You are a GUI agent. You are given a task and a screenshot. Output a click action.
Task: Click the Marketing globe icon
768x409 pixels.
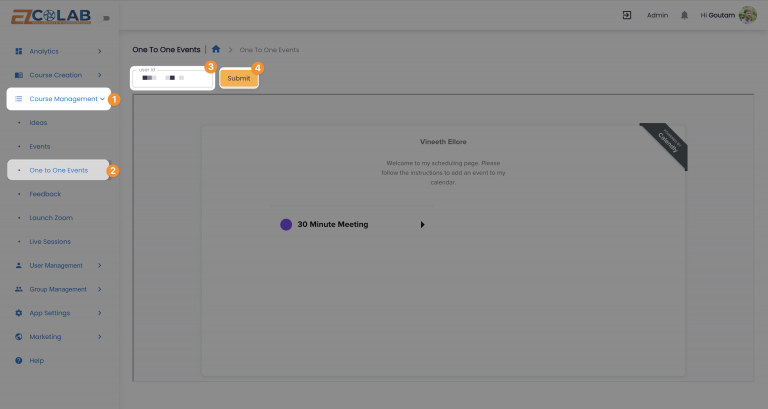19,337
